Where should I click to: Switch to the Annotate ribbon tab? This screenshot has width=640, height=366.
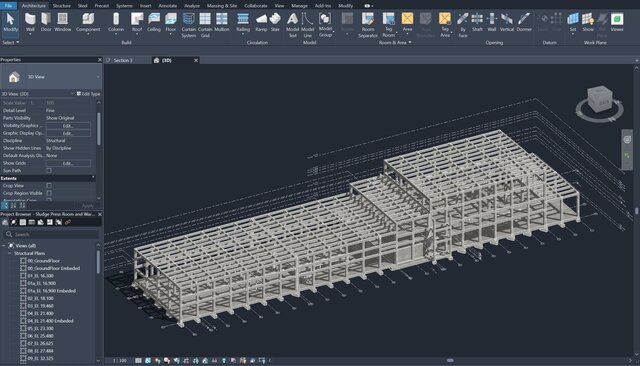(x=168, y=6)
